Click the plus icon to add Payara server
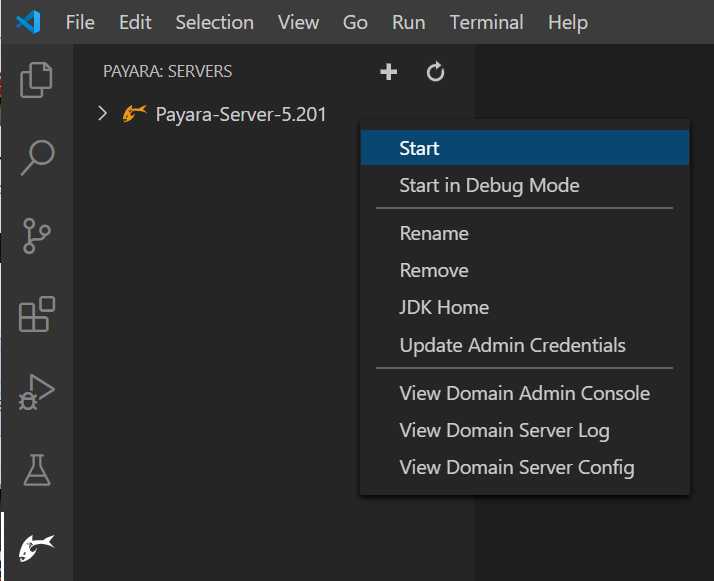 click(389, 72)
